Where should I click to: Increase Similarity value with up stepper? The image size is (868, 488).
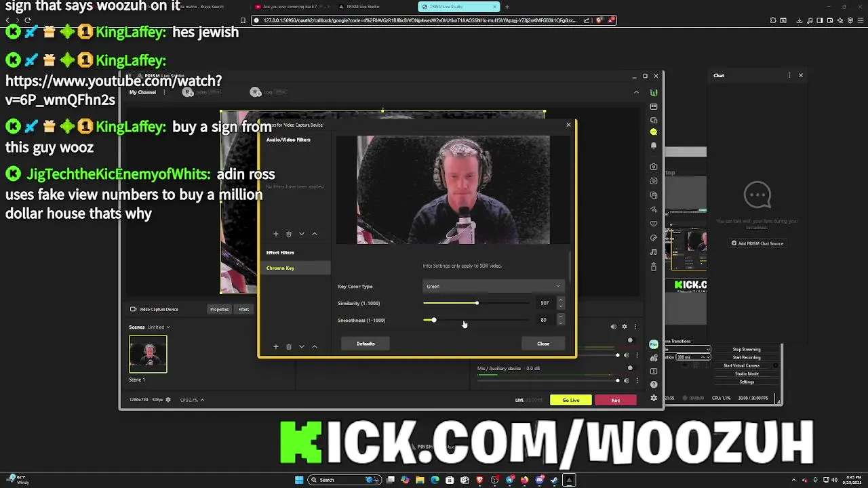560,300
